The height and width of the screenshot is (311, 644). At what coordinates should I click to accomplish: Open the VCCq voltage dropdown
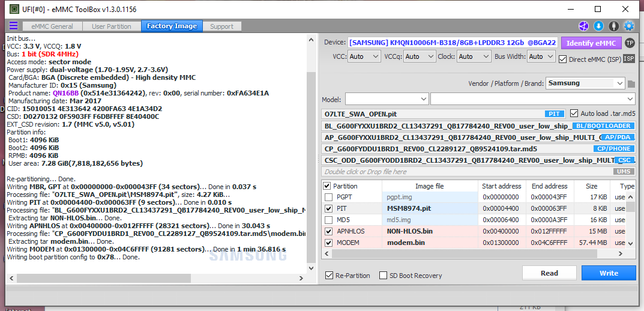click(x=420, y=56)
